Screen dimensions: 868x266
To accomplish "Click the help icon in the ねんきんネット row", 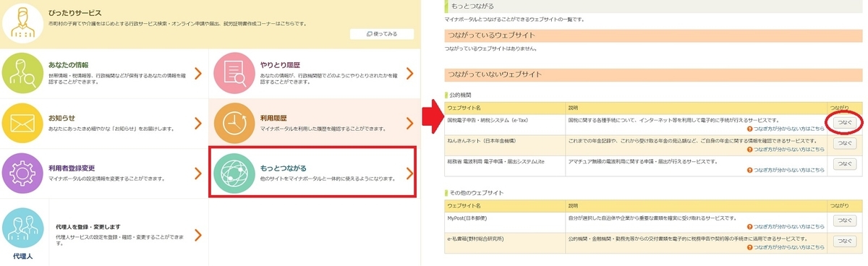I will (749, 150).
